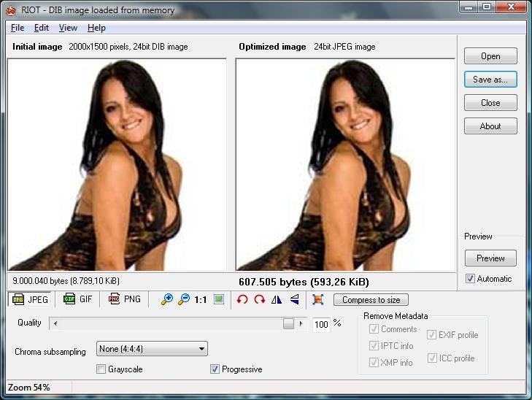Open the resize image tool icon
The width and height of the screenshot is (532, 400).
317,300
